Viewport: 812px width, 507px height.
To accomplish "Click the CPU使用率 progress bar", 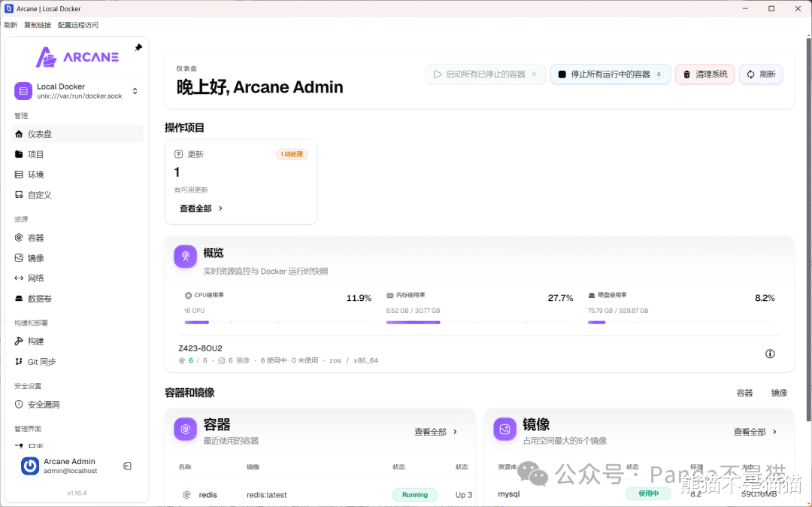I will tap(277, 322).
